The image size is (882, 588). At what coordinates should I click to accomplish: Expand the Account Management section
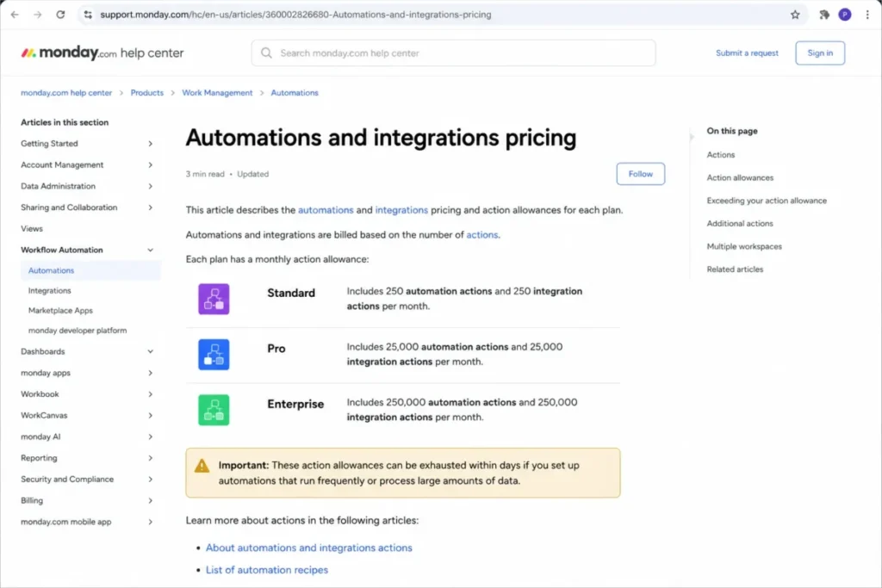150,165
